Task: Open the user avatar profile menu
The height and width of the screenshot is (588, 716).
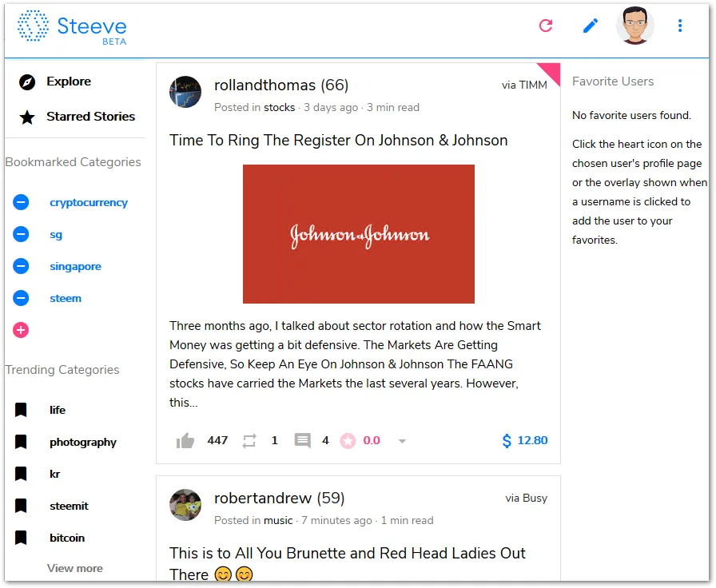Action: click(x=634, y=26)
